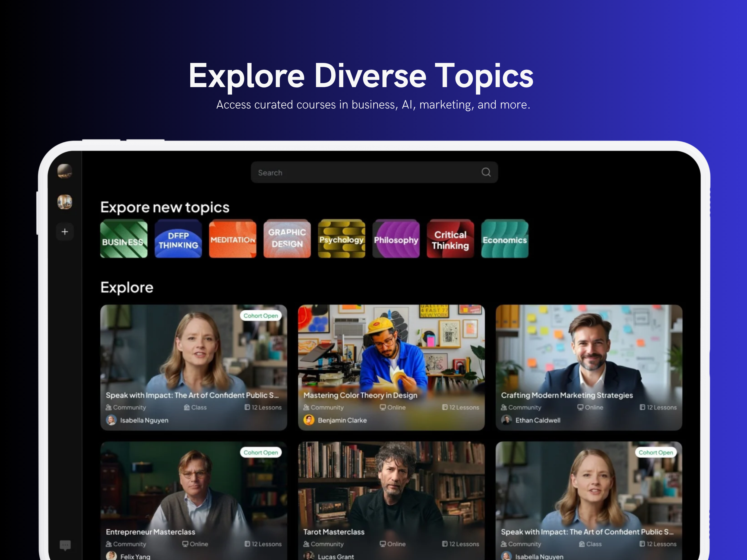Click Benjamin Clarke instructor avatar
Screen dimensions: 747x560
point(309,420)
